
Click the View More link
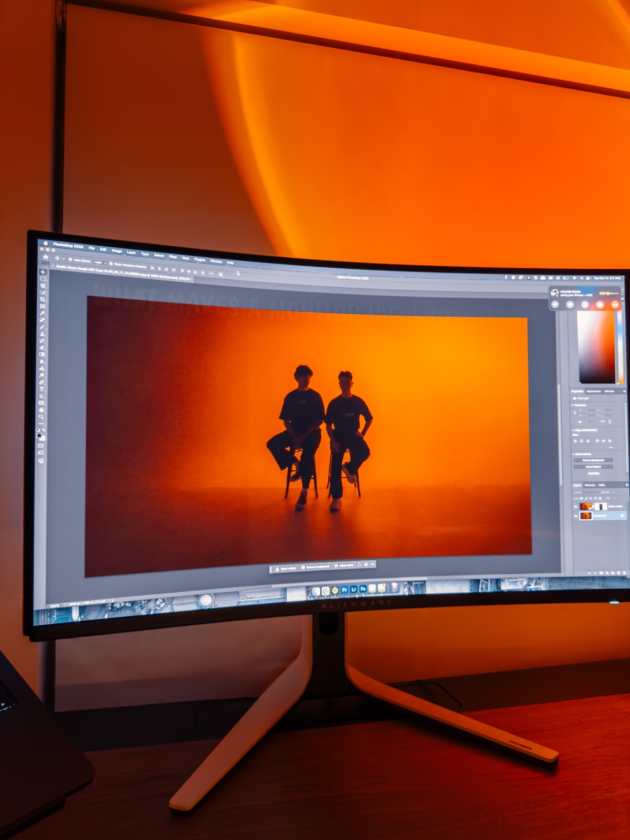tap(594, 473)
